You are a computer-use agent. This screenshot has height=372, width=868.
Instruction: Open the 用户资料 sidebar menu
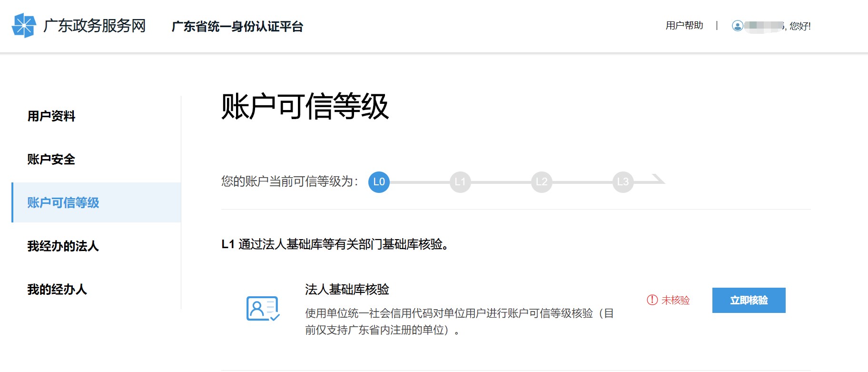(51, 116)
